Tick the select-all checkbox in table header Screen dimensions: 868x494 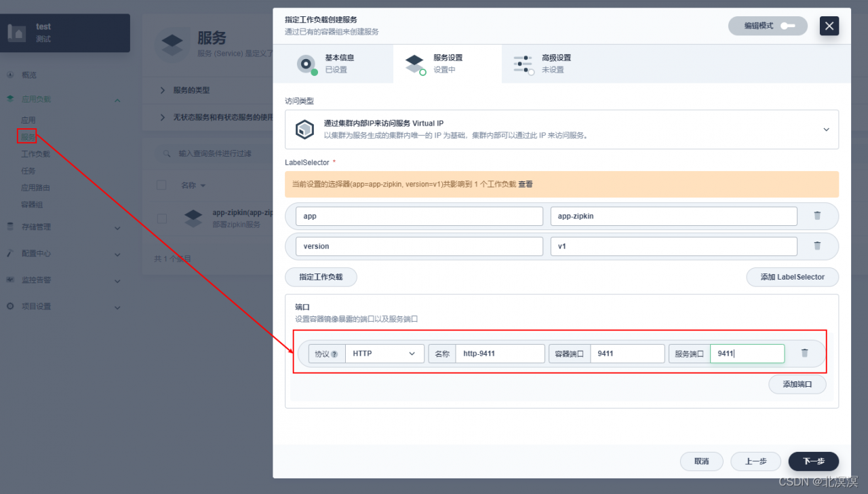point(161,185)
